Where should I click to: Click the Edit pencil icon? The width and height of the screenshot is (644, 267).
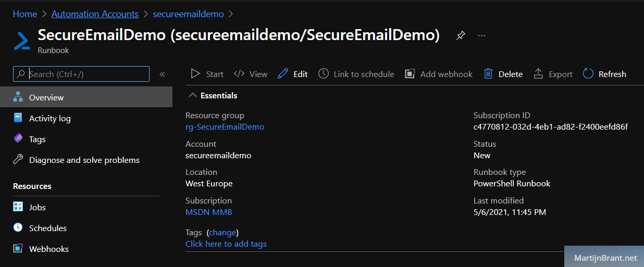click(x=283, y=74)
